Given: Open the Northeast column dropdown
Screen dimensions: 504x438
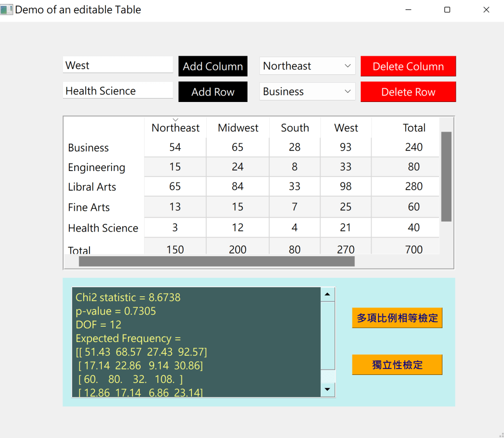Looking at the screenshot, I should 307,66.
